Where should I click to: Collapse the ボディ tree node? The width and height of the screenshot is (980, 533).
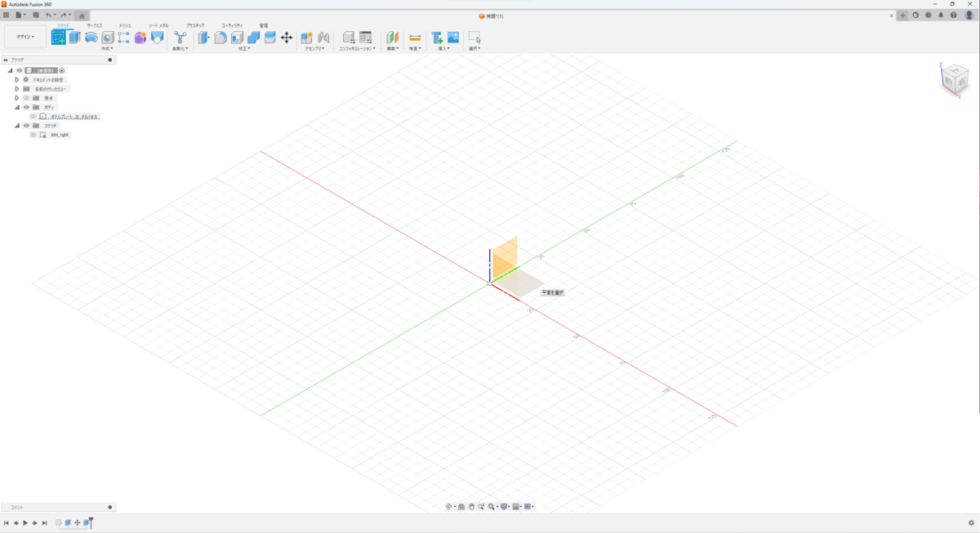coord(17,107)
